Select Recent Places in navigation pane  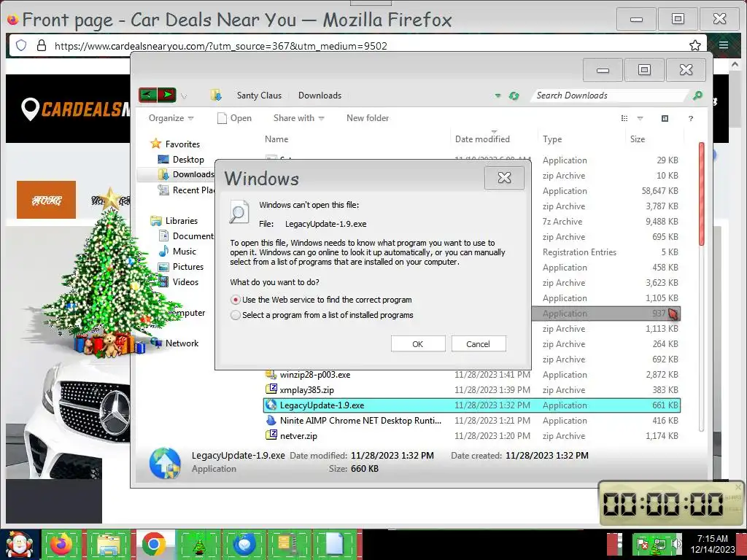(x=186, y=190)
